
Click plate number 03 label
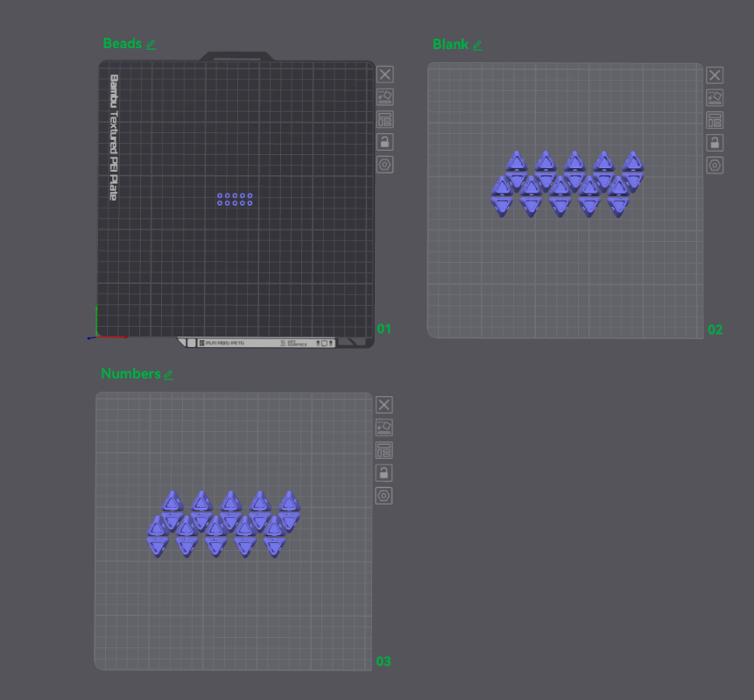point(384,661)
